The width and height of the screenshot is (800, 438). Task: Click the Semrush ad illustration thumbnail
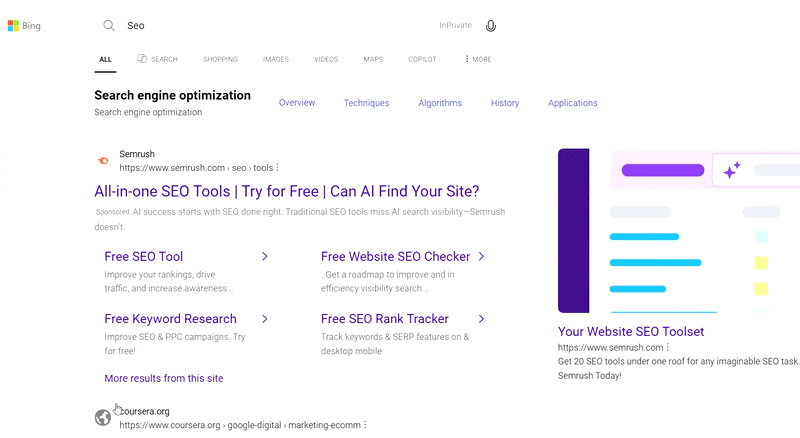pos(679,231)
